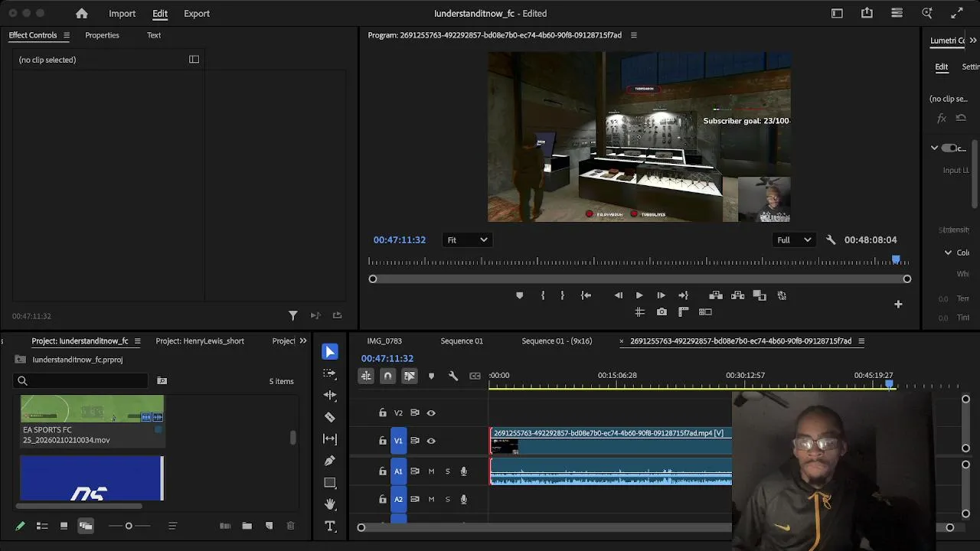
Task: Click the Import button
Action: click(122, 13)
